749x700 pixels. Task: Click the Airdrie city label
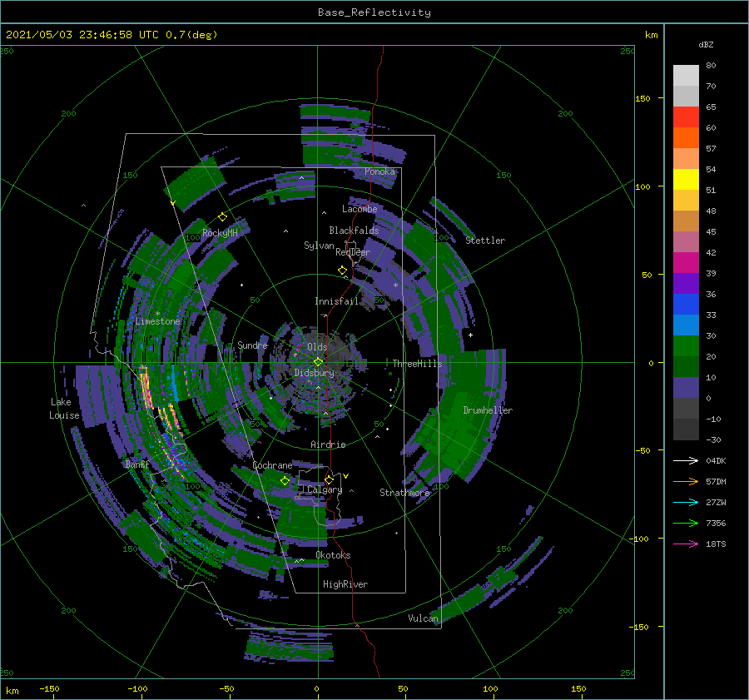pos(328,444)
